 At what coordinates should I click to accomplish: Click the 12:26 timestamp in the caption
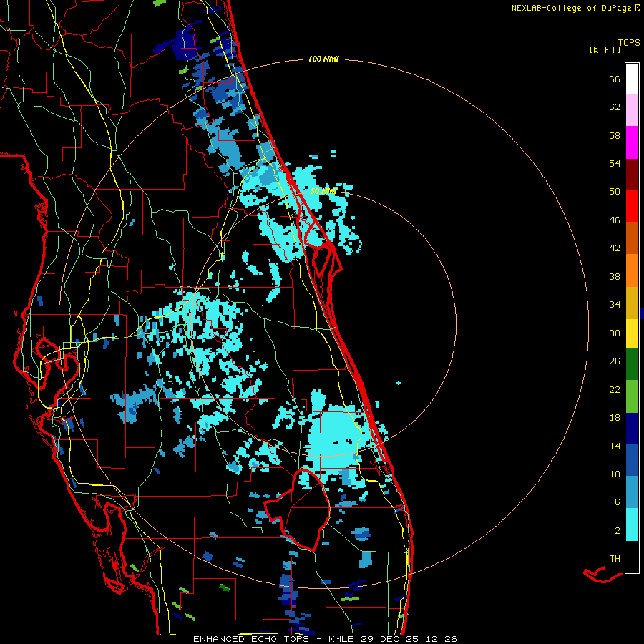click(441, 639)
